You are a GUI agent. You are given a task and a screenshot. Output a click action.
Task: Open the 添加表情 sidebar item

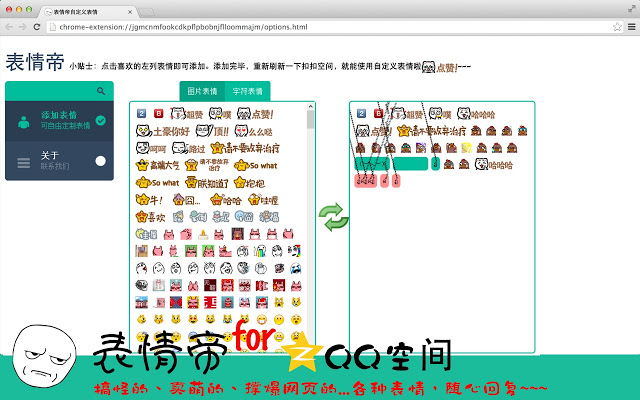click(59, 121)
